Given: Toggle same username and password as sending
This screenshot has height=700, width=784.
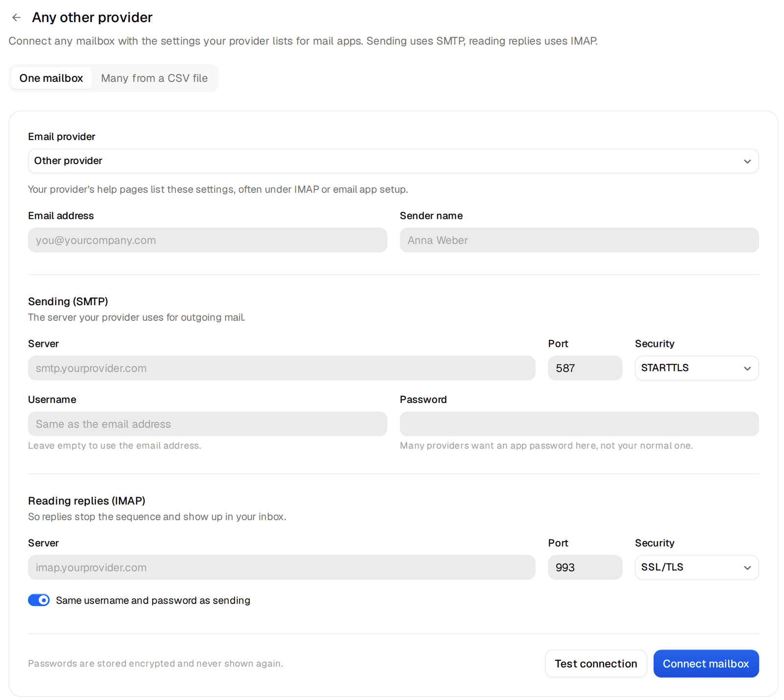Looking at the screenshot, I should click(39, 600).
